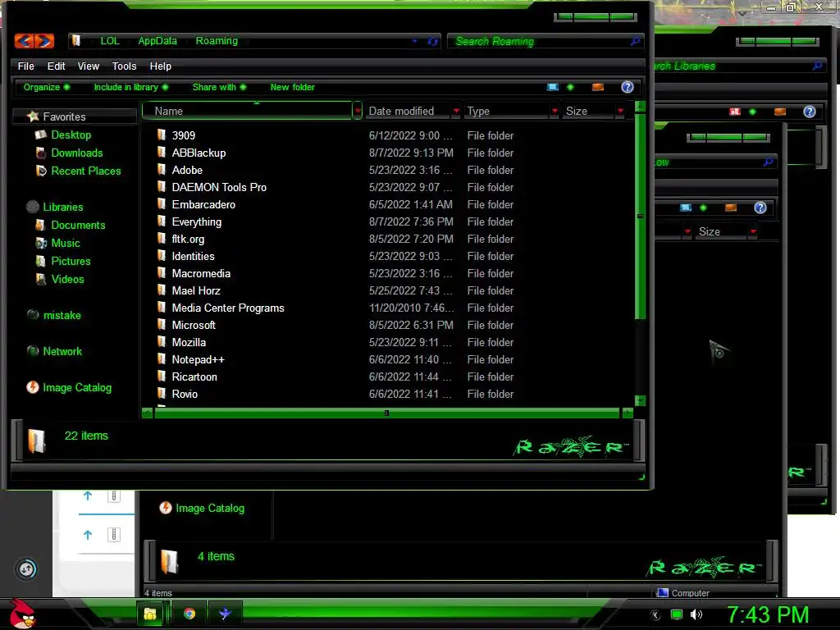Open Recent Places in the sidebar

pyautogui.click(x=85, y=171)
